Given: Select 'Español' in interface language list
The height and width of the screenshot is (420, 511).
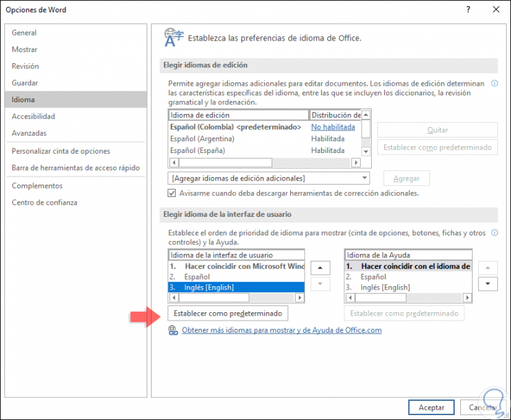Looking at the screenshot, I should pos(237,277).
